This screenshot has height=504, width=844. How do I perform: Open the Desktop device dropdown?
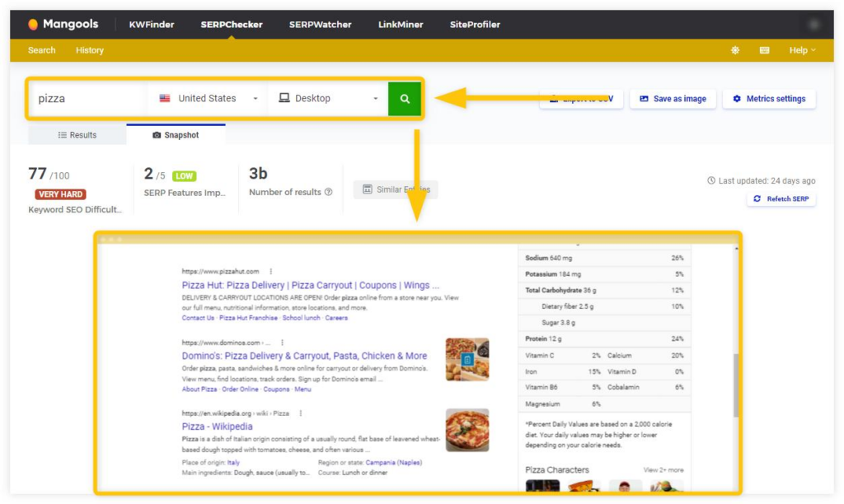click(x=328, y=99)
